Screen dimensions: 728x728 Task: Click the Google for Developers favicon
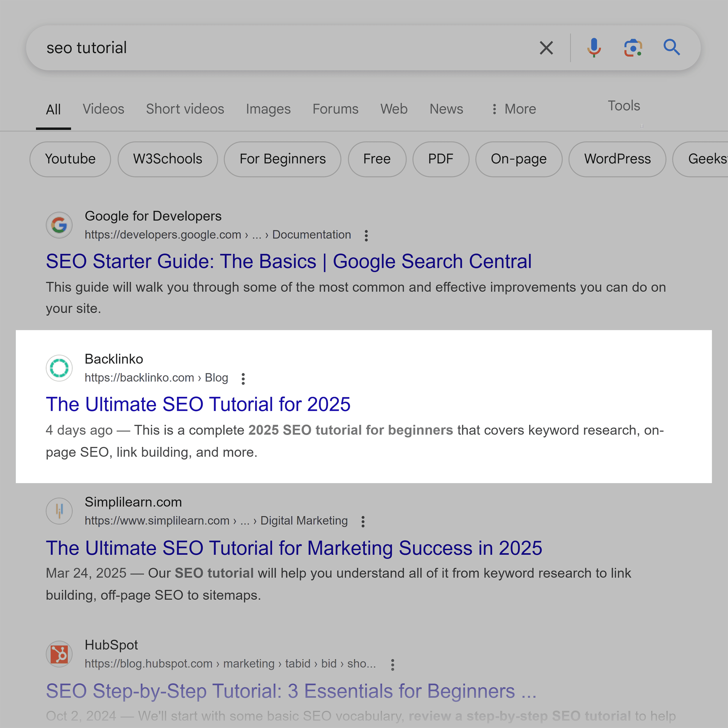coord(59,225)
